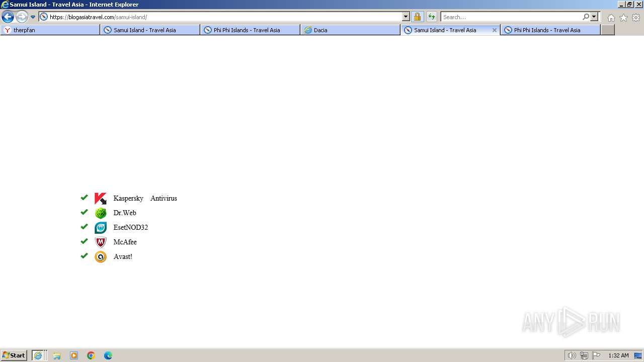The image size is (644, 362).
Task: Expand the search provider dropdown
Action: click(x=594, y=17)
